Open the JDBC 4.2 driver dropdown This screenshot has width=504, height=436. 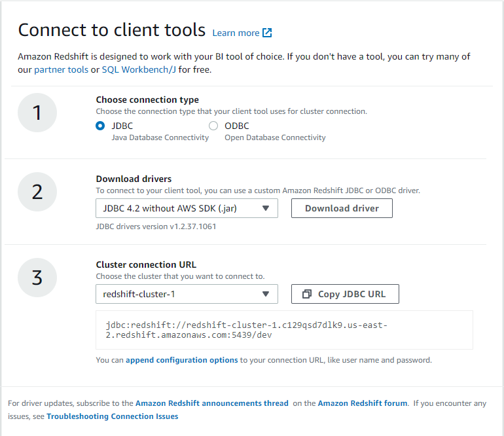pyautogui.click(x=187, y=208)
